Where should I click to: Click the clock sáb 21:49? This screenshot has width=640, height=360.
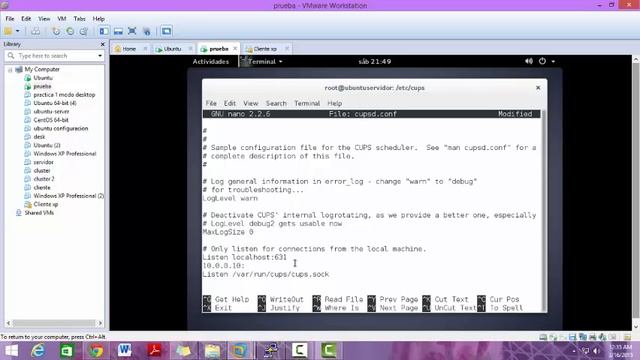click(x=375, y=62)
